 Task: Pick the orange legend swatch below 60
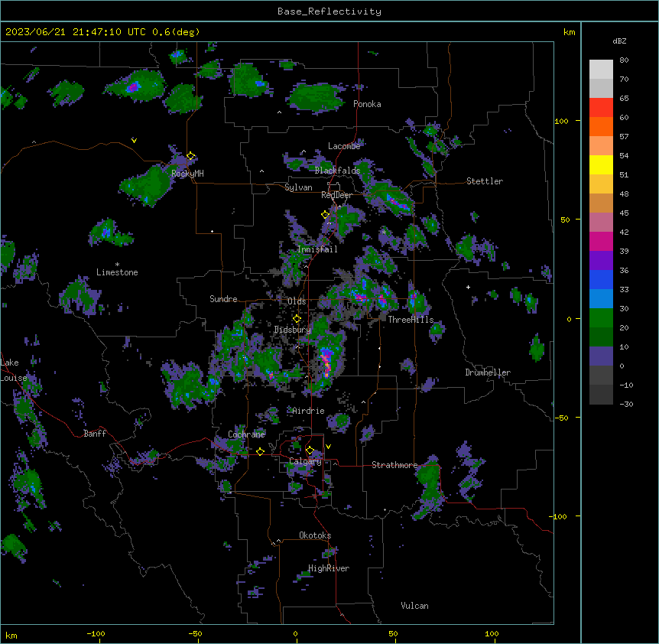pyautogui.click(x=601, y=126)
